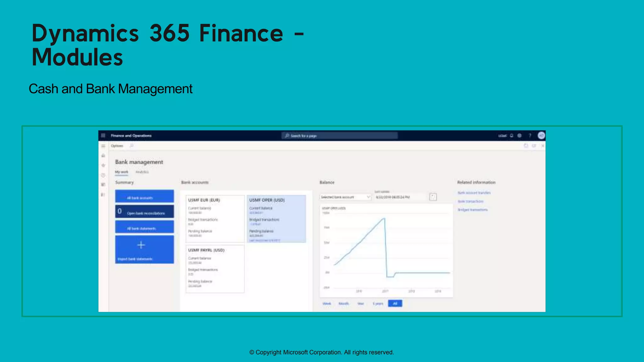The width and height of the screenshot is (644, 362).
Task: Click the Last update date field
Action: click(x=401, y=197)
